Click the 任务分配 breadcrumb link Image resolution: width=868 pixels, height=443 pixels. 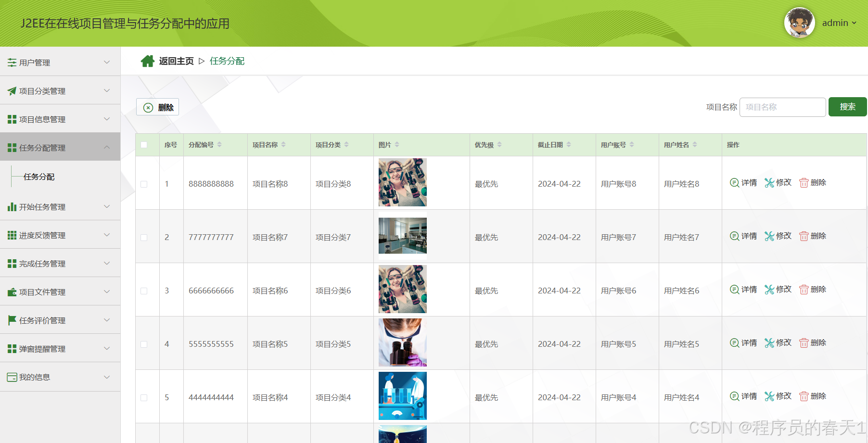227,61
